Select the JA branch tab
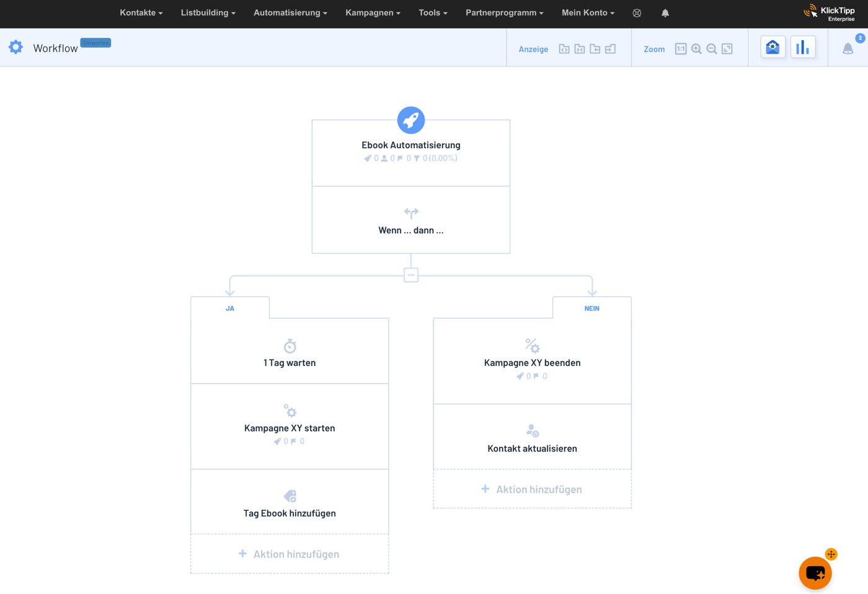This screenshot has height=594, width=868. pyautogui.click(x=230, y=308)
